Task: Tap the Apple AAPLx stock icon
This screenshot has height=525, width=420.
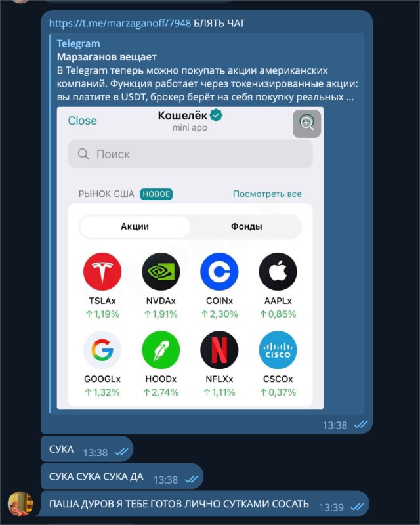Action: 278,272
